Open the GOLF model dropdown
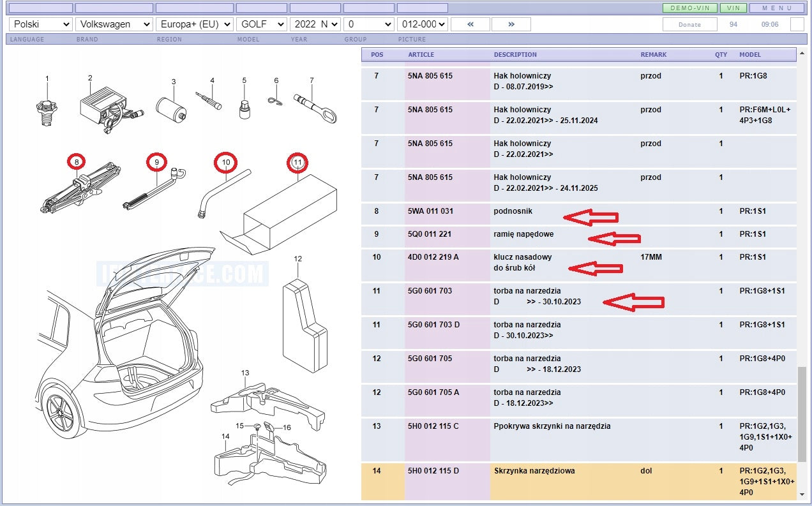Screen dimensions: 812x506 (262, 24)
